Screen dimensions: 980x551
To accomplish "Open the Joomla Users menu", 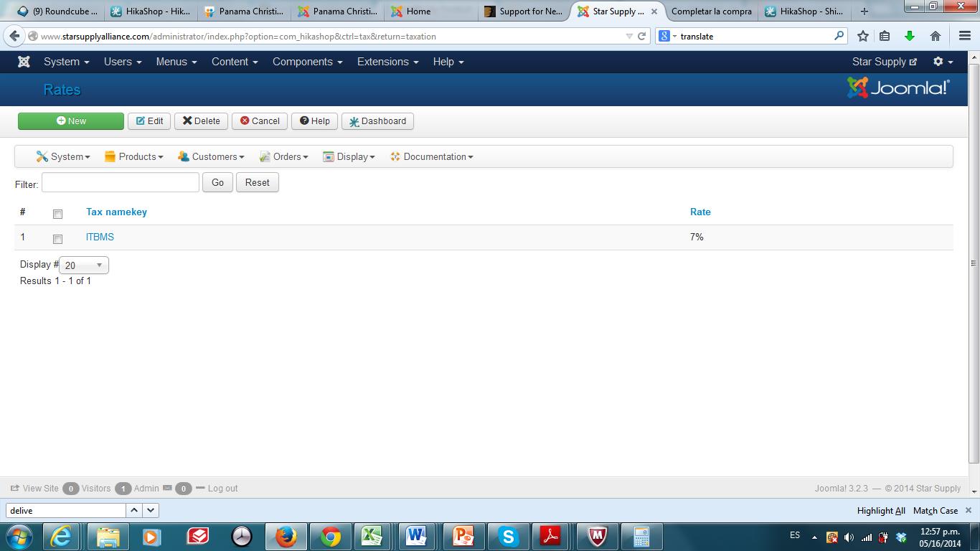I will click(x=123, y=62).
